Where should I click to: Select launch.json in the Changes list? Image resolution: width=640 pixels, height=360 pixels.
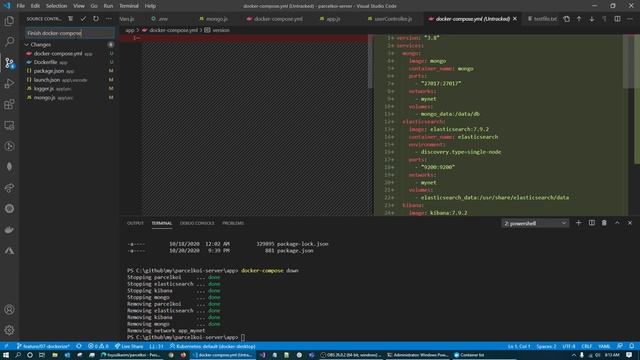click(x=69, y=80)
